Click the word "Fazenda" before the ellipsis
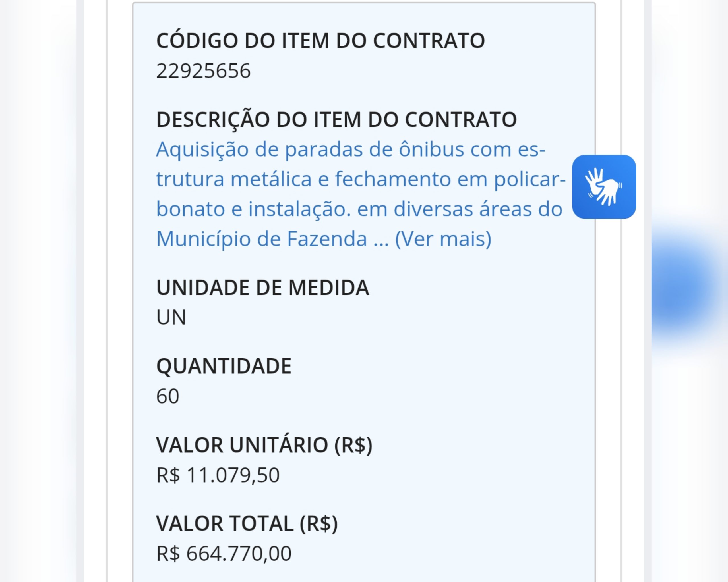The image size is (728, 582). point(327,239)
